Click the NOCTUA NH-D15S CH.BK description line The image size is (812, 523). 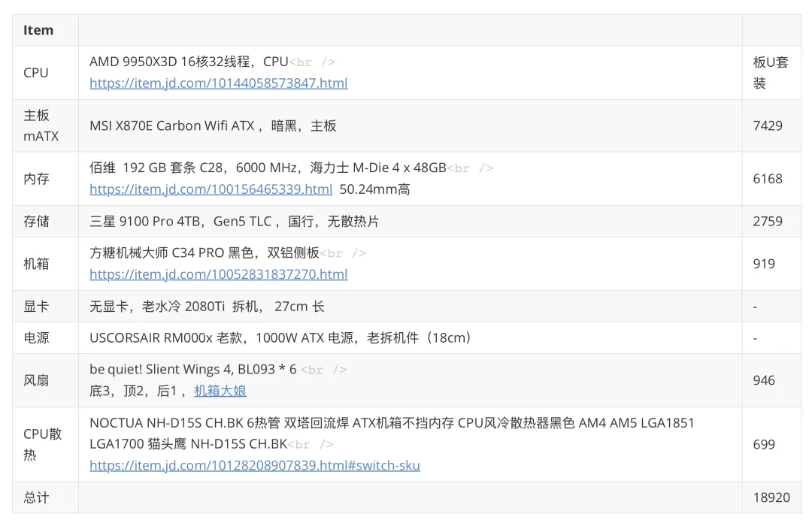(x=392, y=422)
